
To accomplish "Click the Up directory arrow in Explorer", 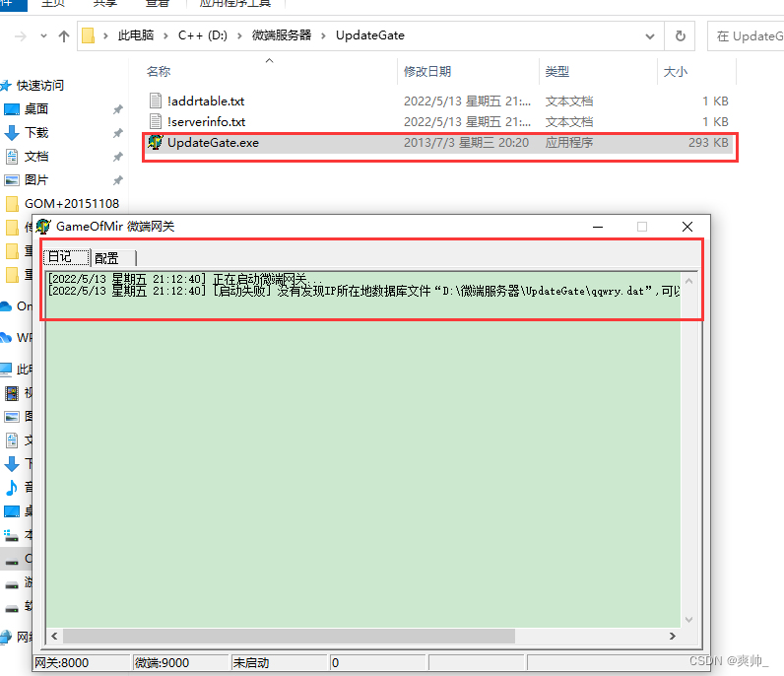I will click(x=63, y=36).
